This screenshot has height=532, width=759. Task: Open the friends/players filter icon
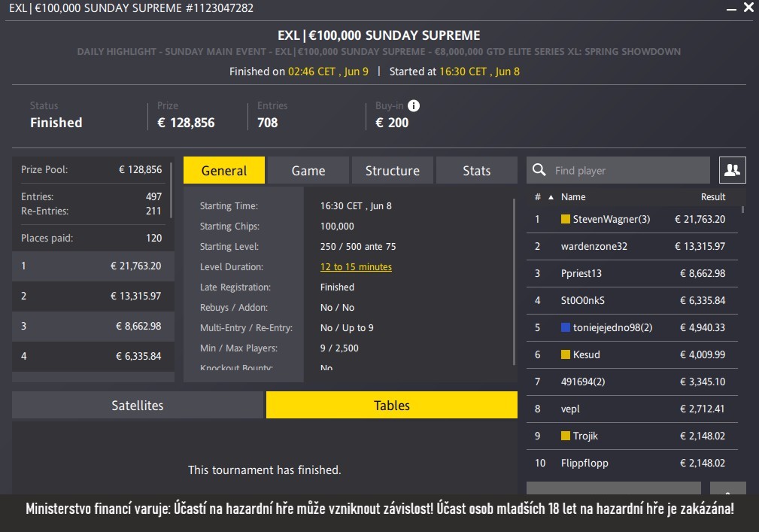point(732,170)
